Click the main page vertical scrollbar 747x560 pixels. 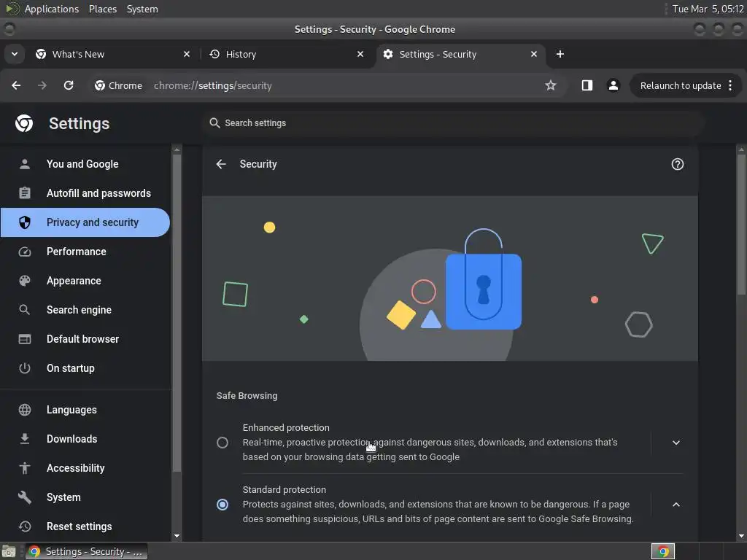pos(741,225)
